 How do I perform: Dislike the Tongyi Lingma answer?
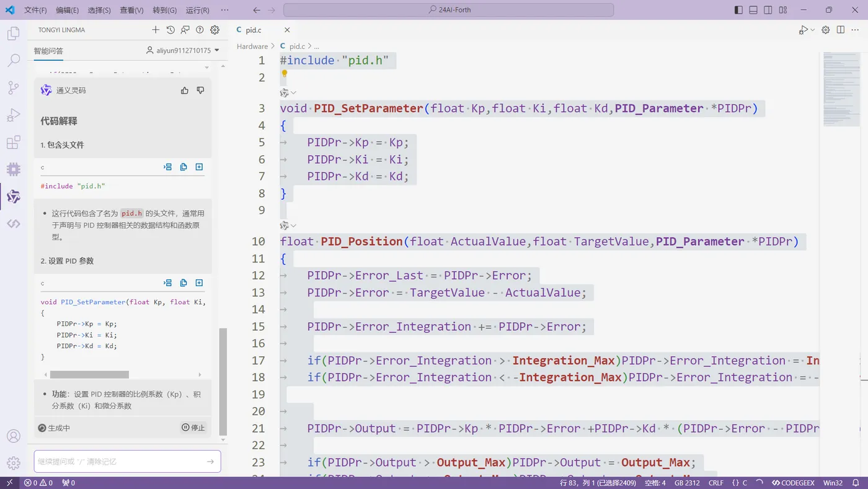click(200, 90)
